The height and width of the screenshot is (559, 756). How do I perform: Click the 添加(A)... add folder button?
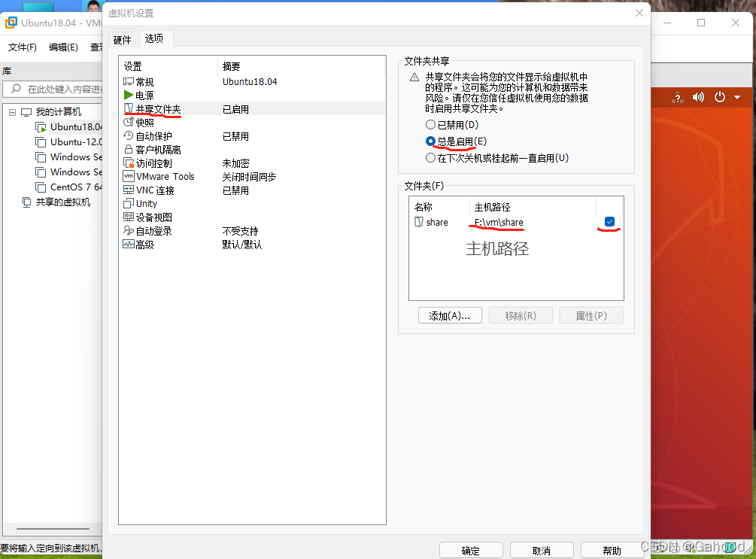[x=450, y=315]
